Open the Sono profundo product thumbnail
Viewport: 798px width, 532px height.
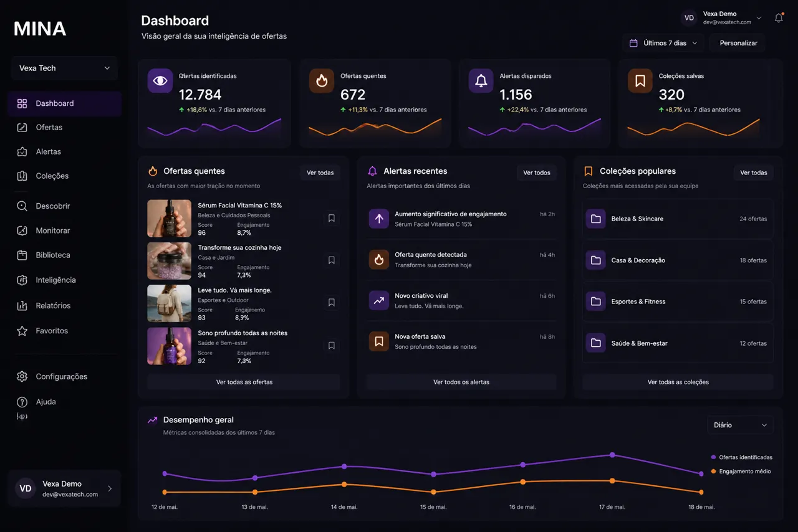[x=170, y=346]
